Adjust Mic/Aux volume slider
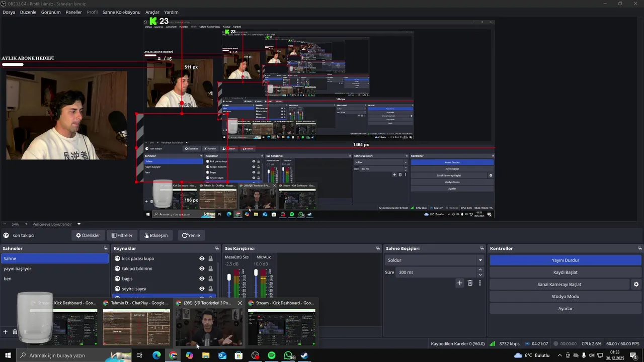Screen dimensions: 644x362 click(x=256, y=273)
